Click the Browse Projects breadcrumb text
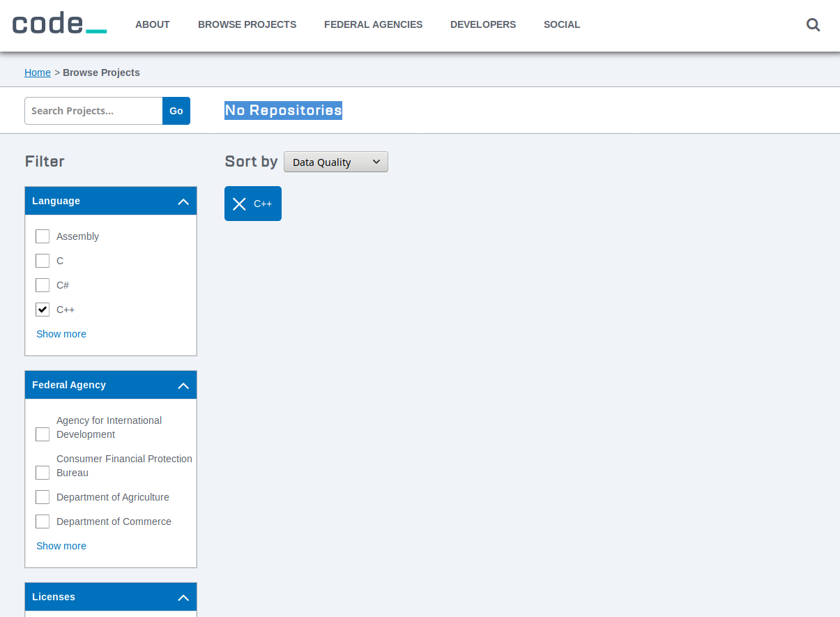The image size is (840, 617). (101, 73)
